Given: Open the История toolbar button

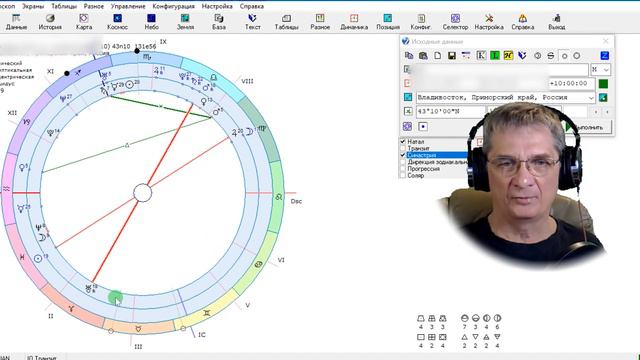Looking at the screenshot, I should tap(50, 22).
